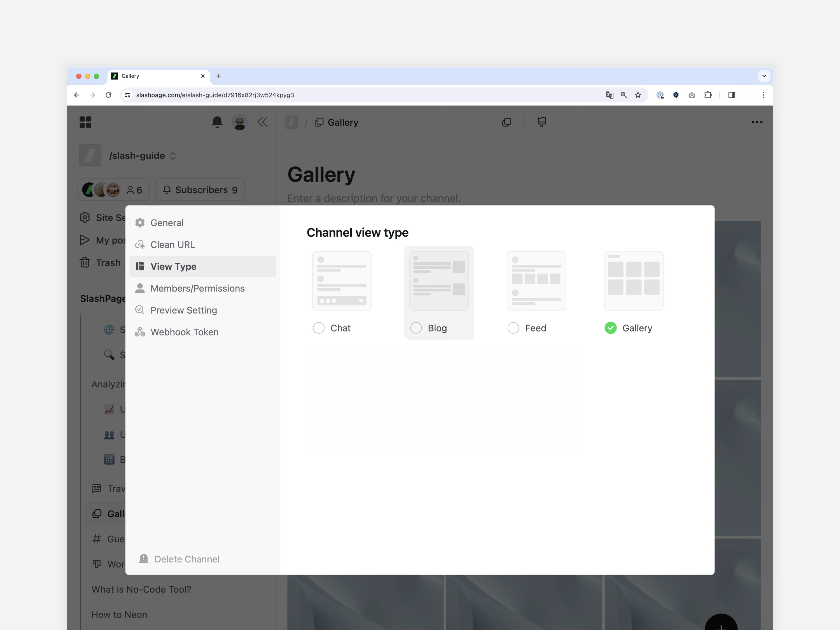Viewport: 840px width, 630px height.
Task: Open Members/Permissions settings tab
Action: pos(202,288)
